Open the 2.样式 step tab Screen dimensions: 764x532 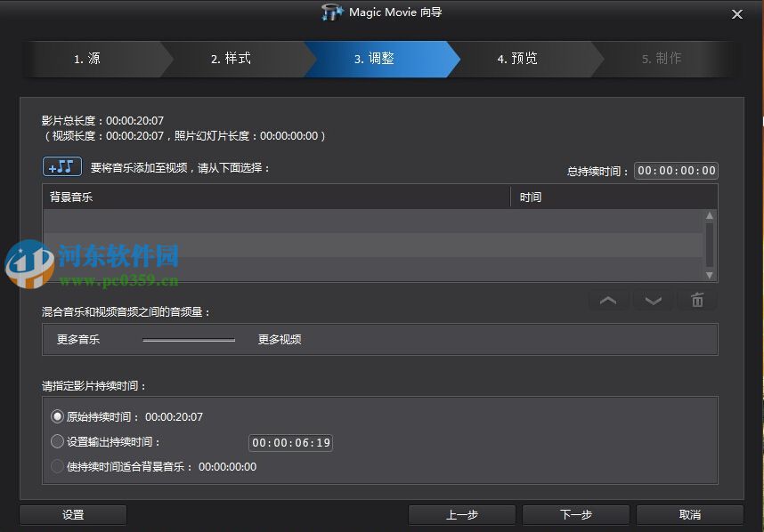[230, 59]
